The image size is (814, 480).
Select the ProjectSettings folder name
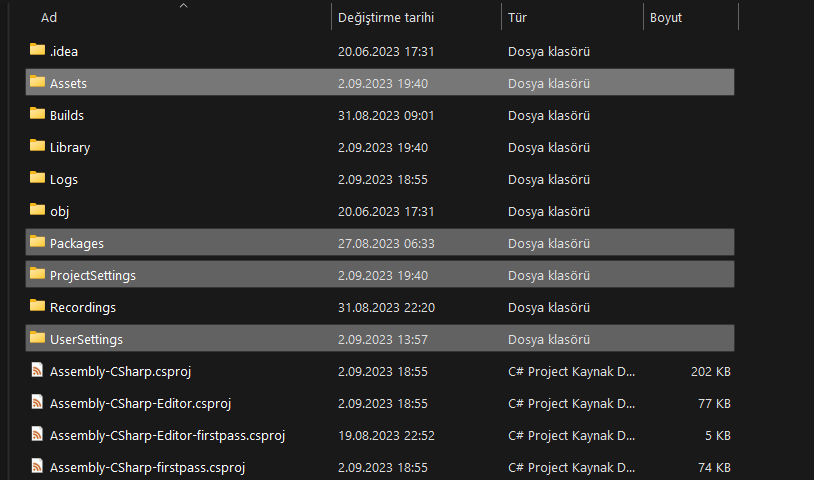tap(93, 275)
